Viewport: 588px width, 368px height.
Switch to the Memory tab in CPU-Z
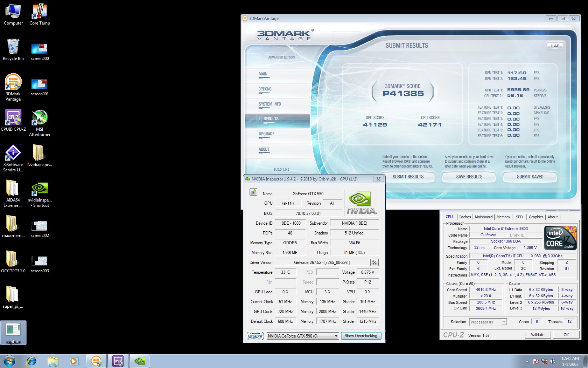[x=503, y=217]
